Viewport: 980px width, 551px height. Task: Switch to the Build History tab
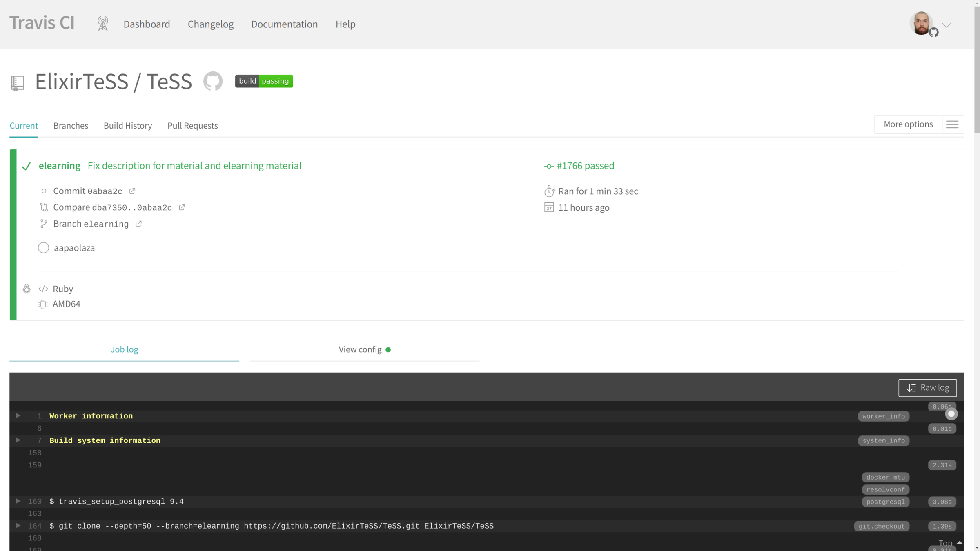click(128, 126)
